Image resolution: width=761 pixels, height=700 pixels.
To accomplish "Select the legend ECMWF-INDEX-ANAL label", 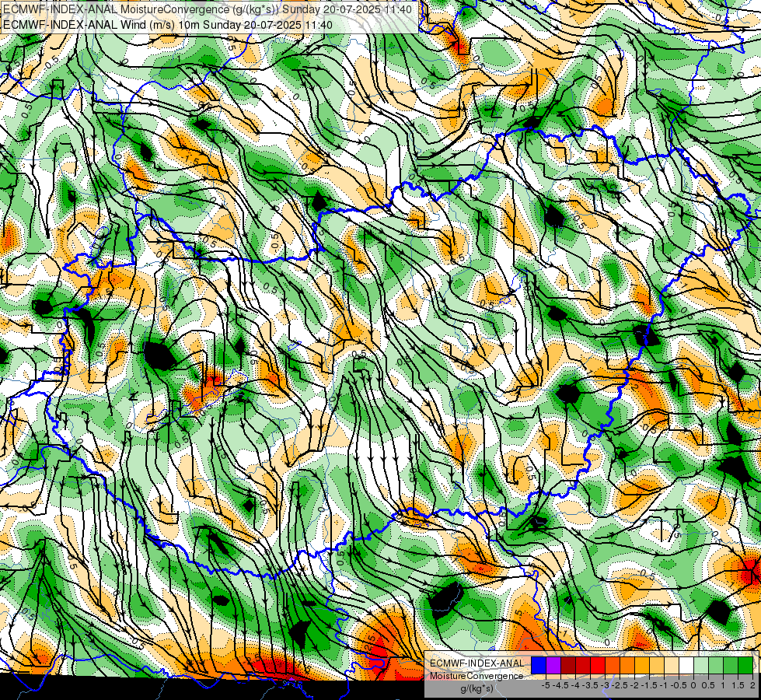I will pos(477,663).
